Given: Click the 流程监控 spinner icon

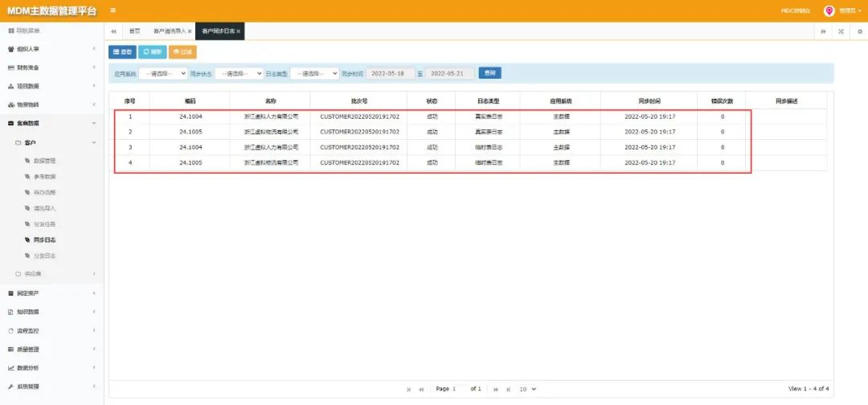Looking at the screenshot, I should pyautogui.click(x=10, y=330).
